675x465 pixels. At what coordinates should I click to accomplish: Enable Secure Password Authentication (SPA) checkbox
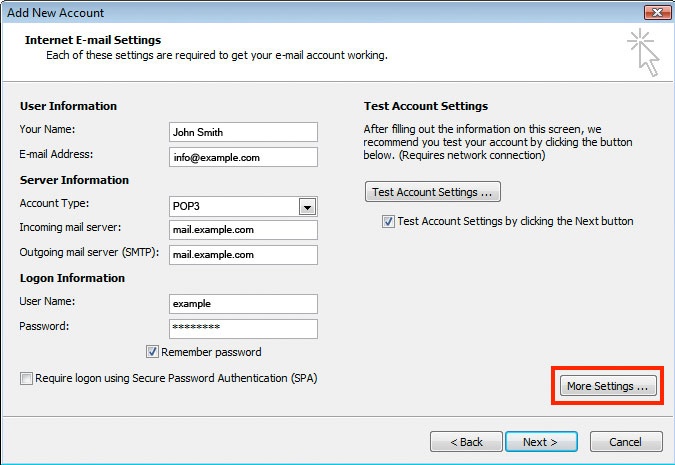tap(26, 378)
